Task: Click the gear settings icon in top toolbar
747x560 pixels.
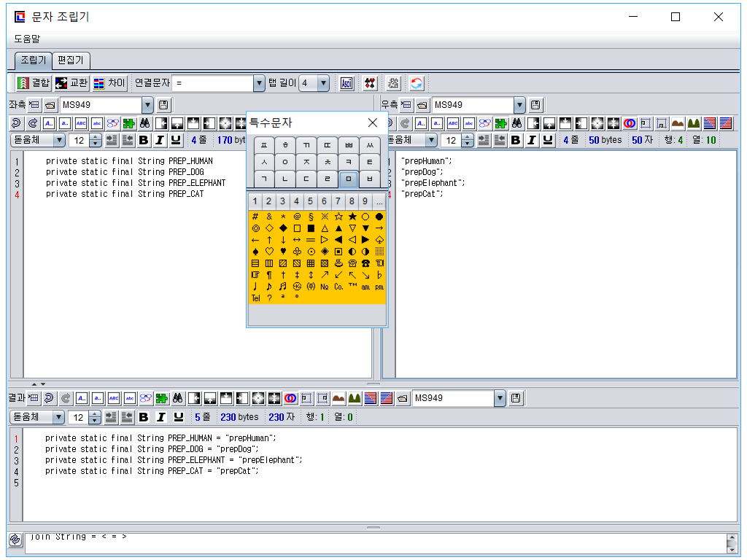Action: (x=393, y=83)
